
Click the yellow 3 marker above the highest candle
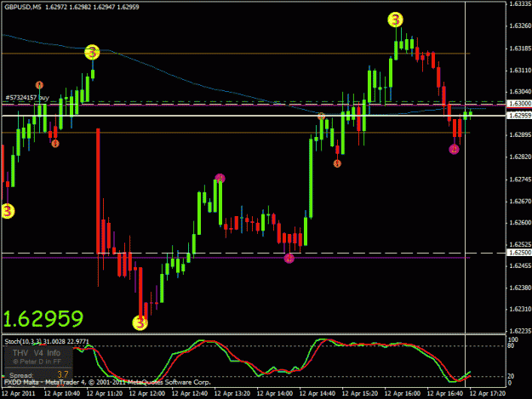coord(395,20)
